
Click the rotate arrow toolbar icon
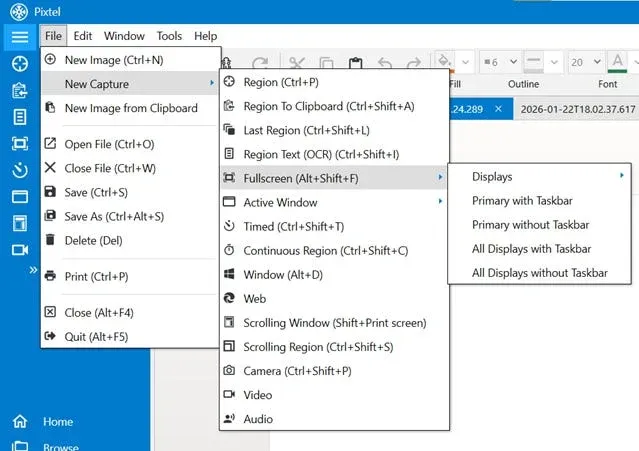click(260, 63)
